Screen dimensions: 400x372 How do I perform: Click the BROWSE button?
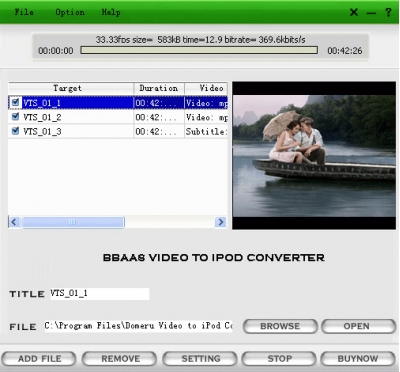click(280, 326)
